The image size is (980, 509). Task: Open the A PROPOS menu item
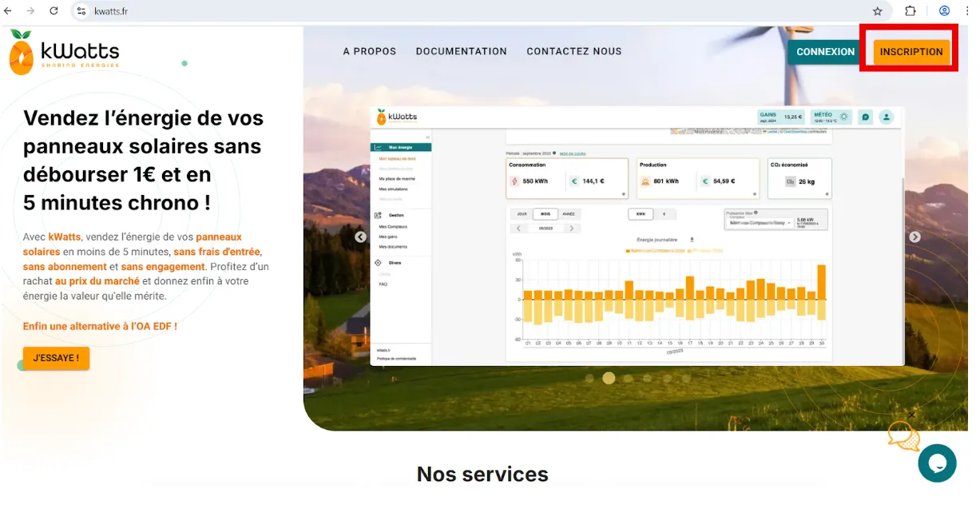pyautogui.click(x=369, y=51)
